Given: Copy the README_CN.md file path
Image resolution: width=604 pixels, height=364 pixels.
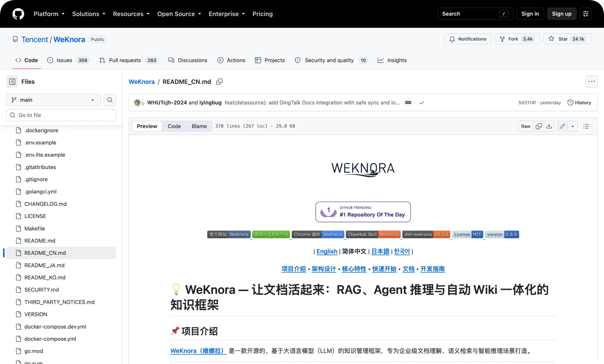Looking at the screenshot, I should click(x=219, y=82).
